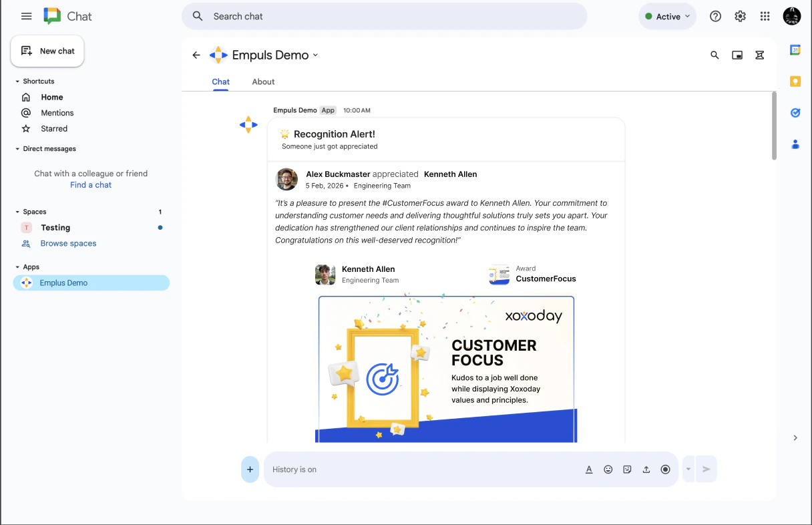
Task: Open Google Calendar side panel
Action: pyautogui.click(x=795, y=50)
